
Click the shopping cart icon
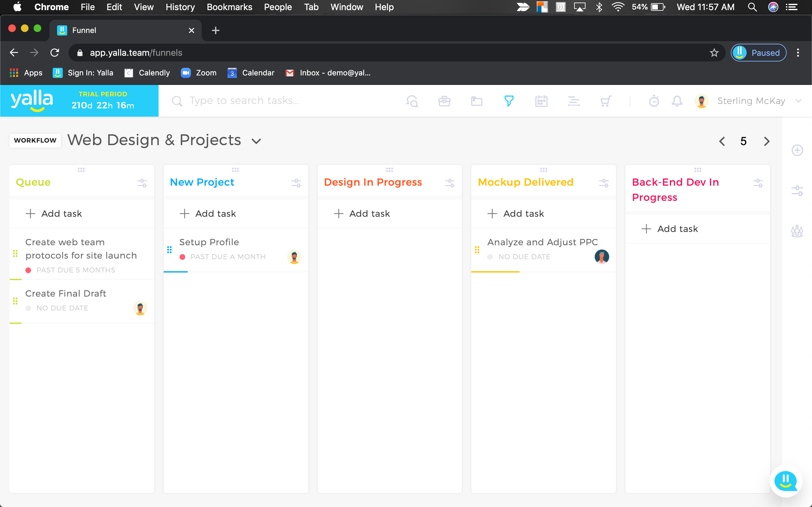[606, 101]
